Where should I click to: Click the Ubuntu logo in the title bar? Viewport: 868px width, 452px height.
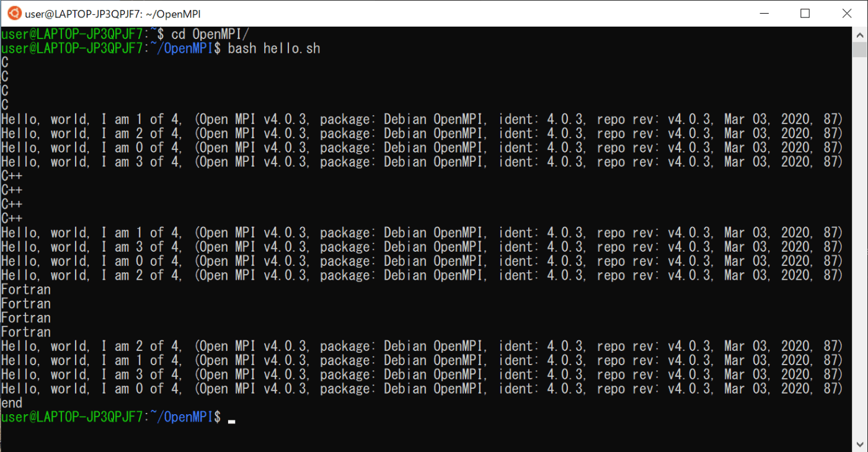[14, 12]
